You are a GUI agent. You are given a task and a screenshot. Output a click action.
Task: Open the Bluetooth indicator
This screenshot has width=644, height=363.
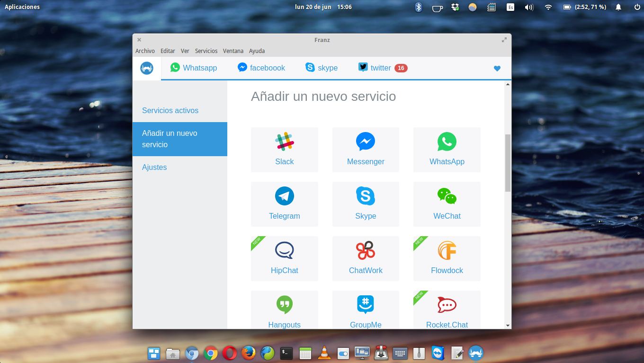point(418,7)
